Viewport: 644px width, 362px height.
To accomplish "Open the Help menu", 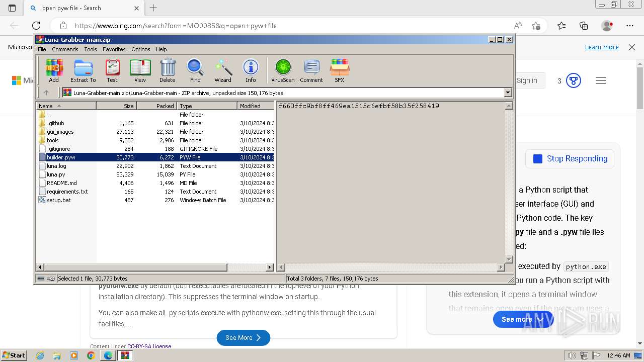I will pyautogui.click(x=161, y=49).
